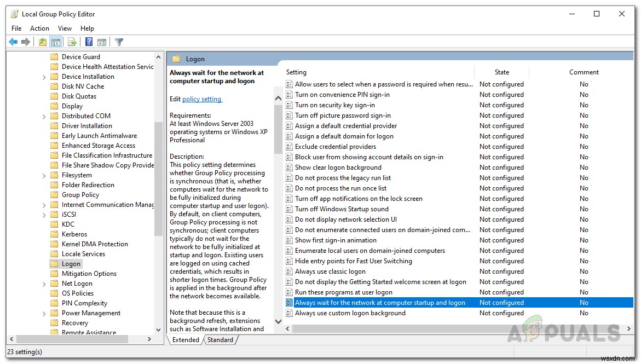Click policy icon beside Run these programs at user logon
641x364 pixels.
click(290, 292)
